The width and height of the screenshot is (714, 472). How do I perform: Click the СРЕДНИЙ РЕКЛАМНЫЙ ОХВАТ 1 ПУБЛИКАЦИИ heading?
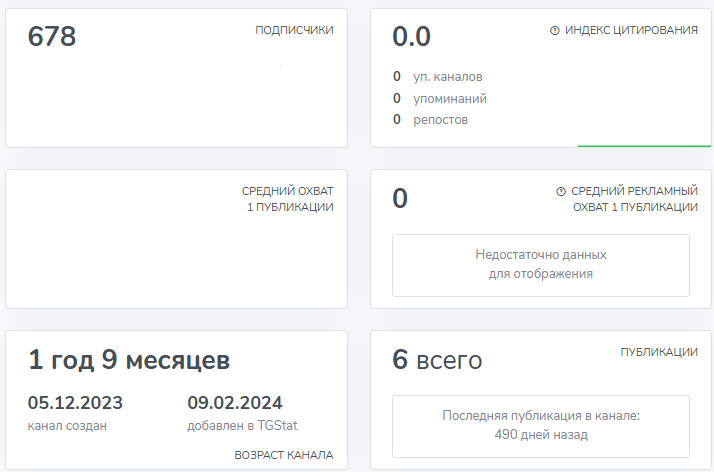(635, 199)
